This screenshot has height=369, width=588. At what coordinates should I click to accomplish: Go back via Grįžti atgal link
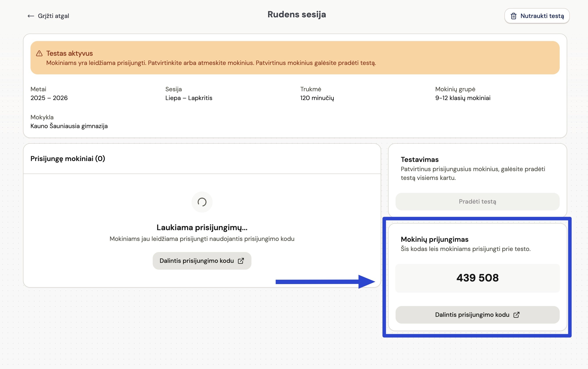(x=53, y=16)
